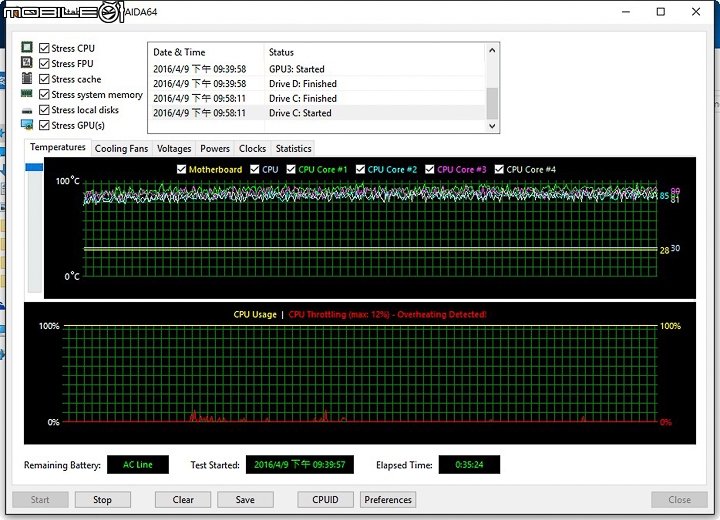Toggle the Stress local disks checkbox

44,110
